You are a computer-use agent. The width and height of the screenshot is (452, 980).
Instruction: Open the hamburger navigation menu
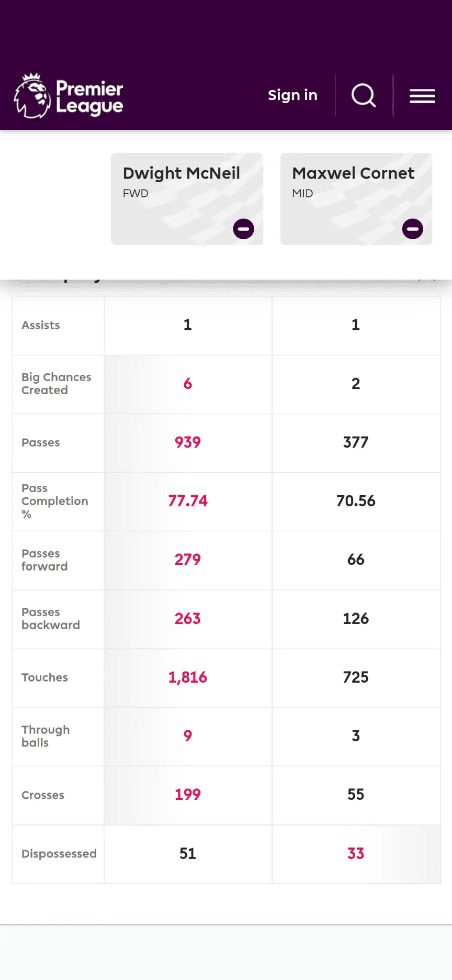click(422, 96)
